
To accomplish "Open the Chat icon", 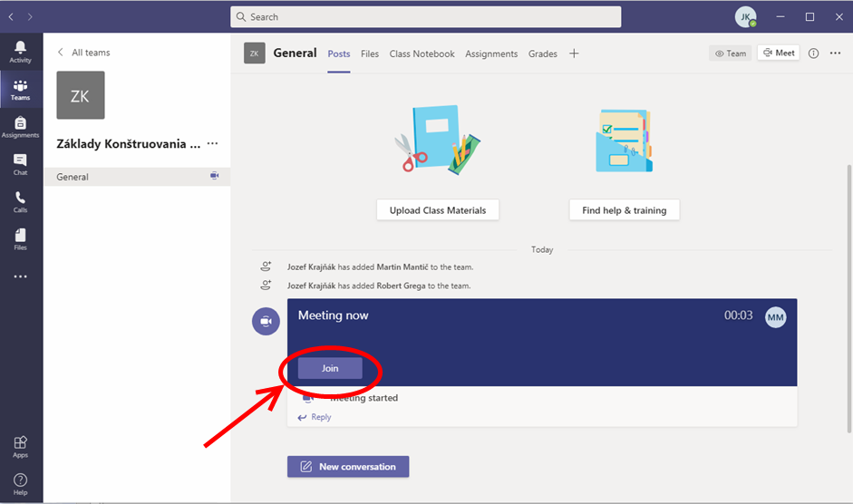I will click(20, 164).
